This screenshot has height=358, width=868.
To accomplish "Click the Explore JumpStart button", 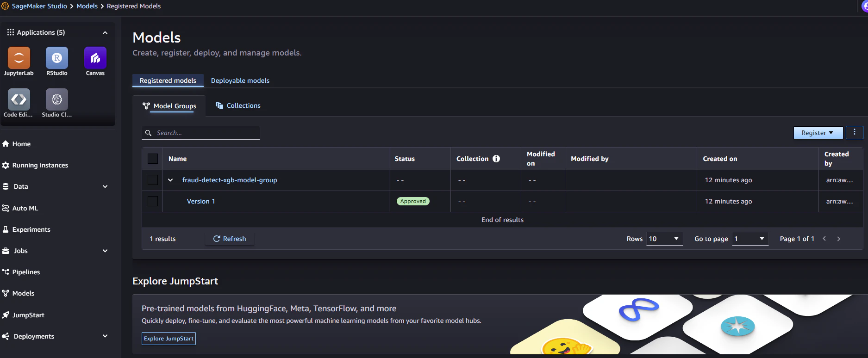I will click(x=169, y=339).
